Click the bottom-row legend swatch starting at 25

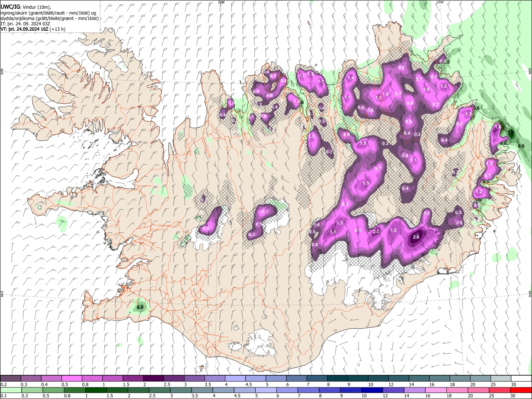[x=499, y=390]
